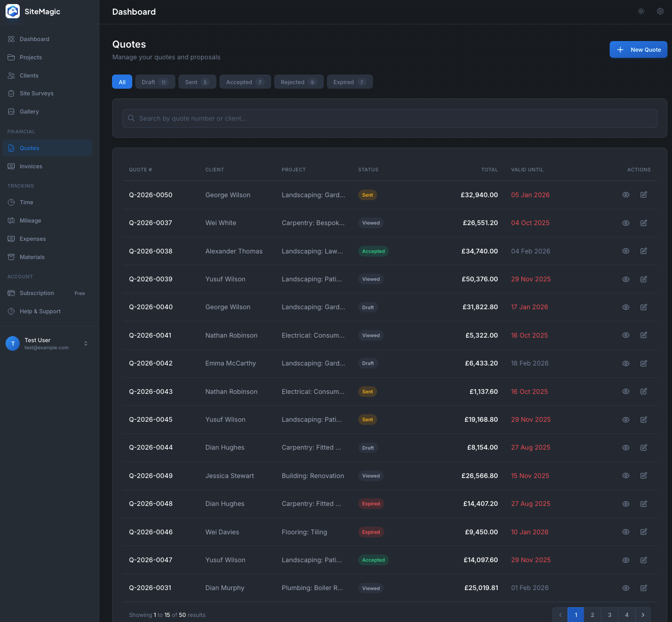View quote Q-2026-0037 using eye icon
The height and width of the screenshot is (622, 672).
(626, 223)
